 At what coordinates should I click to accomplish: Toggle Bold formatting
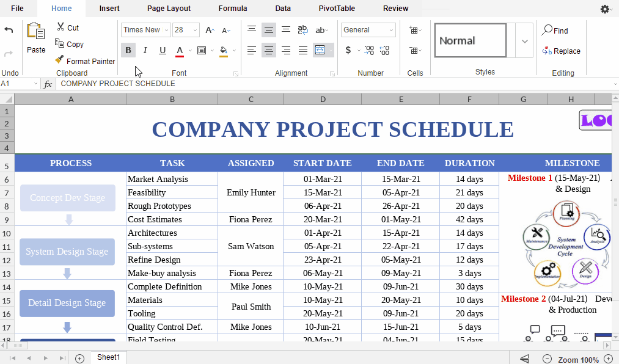coord(128,50)
